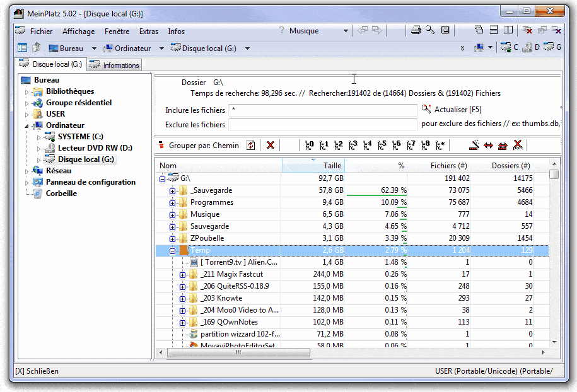The height and width of the screenshot is (392, 577).
Task: Click the tree level 7 icon
Action: click(x=411, y=146)
